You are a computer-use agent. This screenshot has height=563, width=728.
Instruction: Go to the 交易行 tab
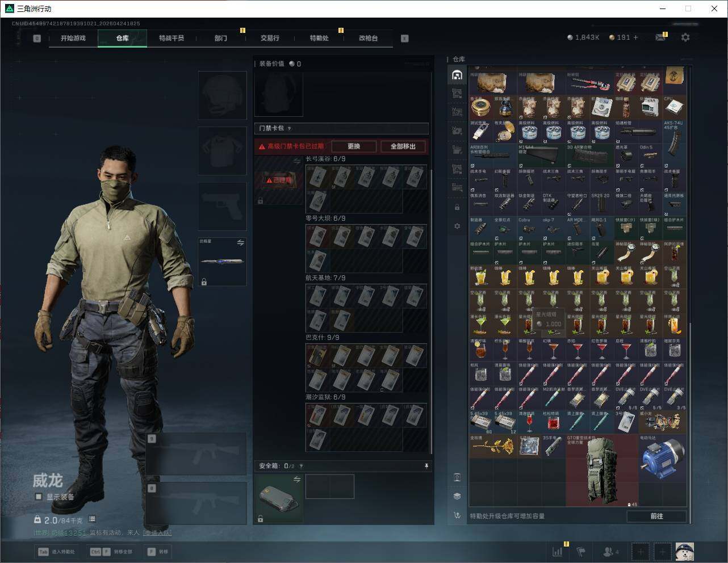[x=270, y=38]
